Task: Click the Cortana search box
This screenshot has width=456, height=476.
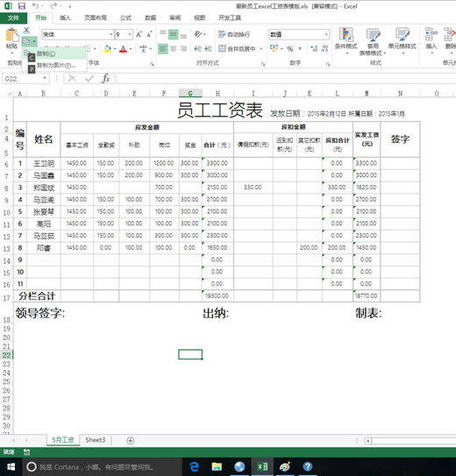Action: pos(102,467)
